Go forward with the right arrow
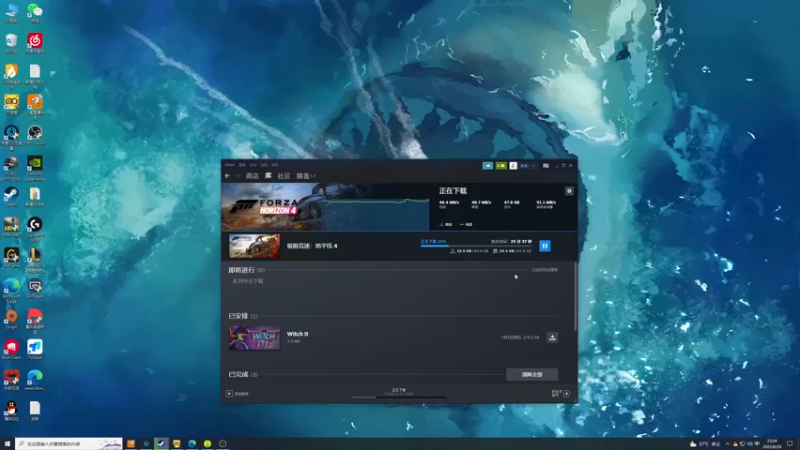The image size is (800, 450). coord(237,176)
